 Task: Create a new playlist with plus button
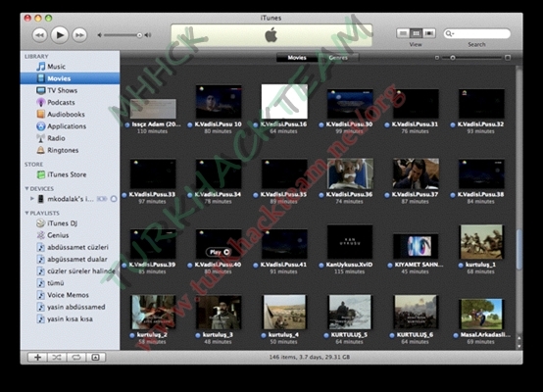37,358
